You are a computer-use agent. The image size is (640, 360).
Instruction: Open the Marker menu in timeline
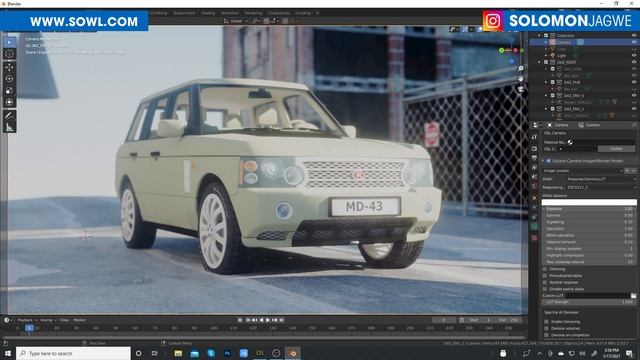coord(79,320)
